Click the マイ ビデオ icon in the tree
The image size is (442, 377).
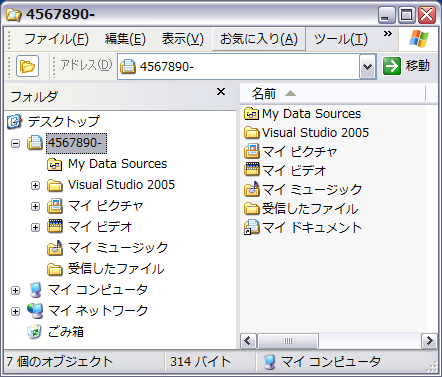(55, 226)
